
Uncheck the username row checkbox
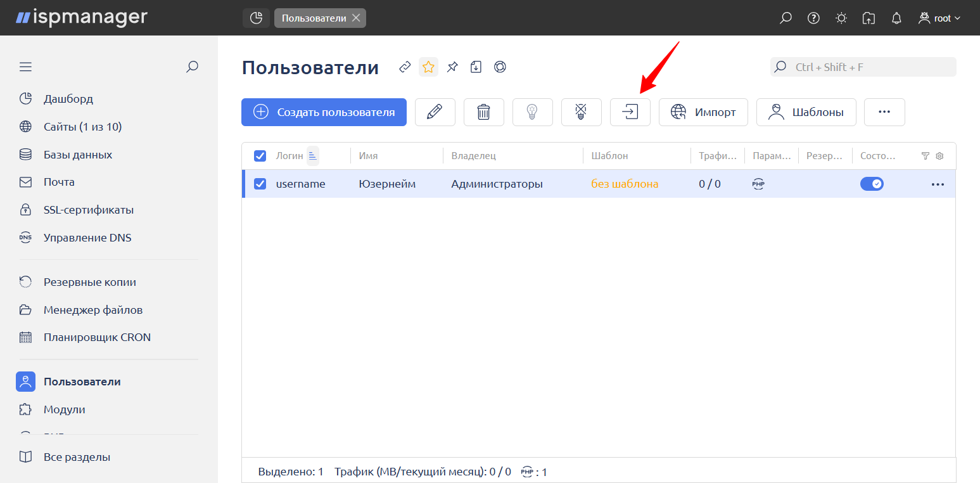point(260,184)
